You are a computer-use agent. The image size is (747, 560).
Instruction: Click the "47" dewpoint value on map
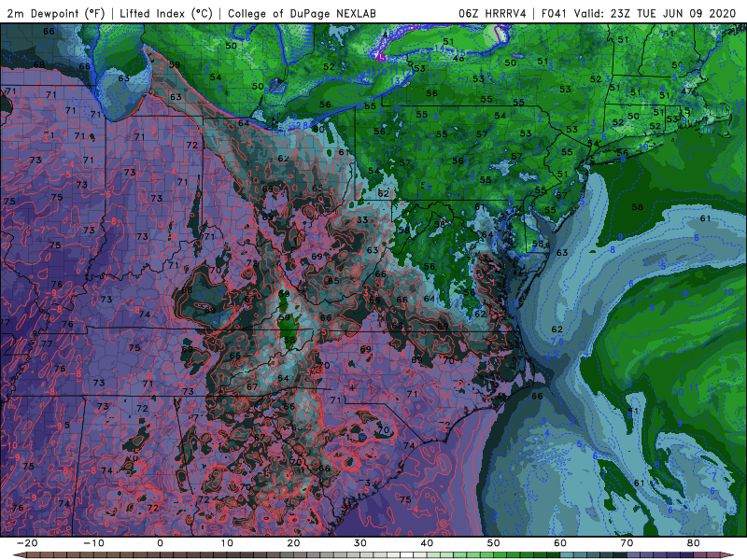(x=686, y=91)
